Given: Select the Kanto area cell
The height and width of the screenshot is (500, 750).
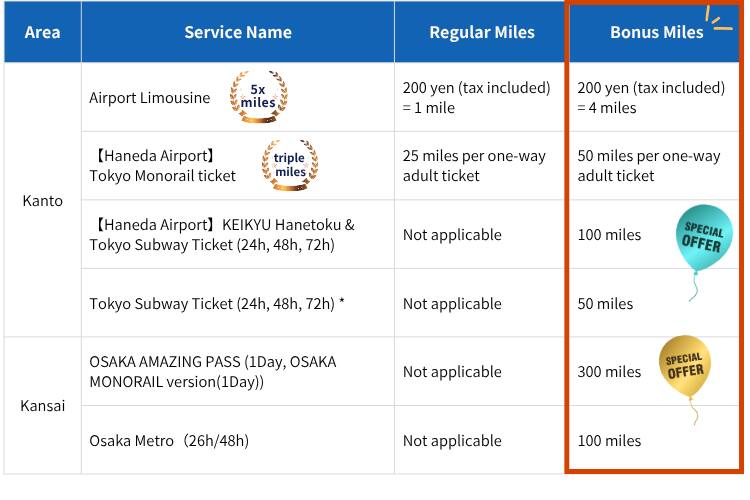Looking at the screenshot, I should click(x=42, y=200).
